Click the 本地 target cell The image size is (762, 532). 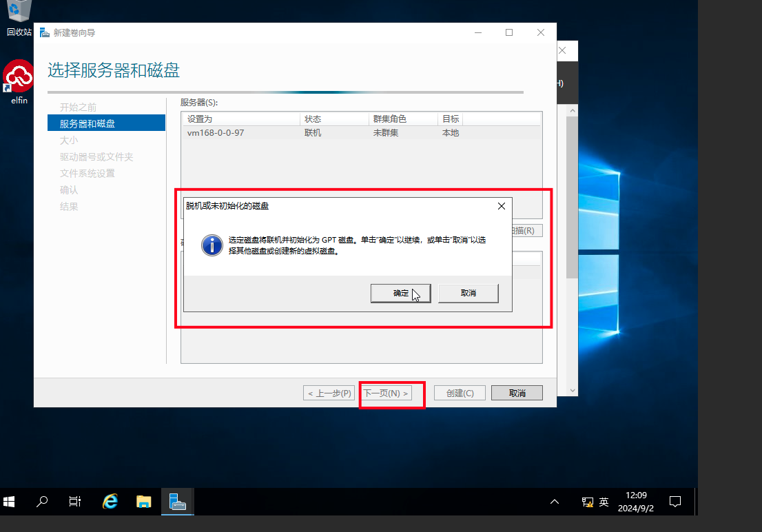tap(451, 133)
